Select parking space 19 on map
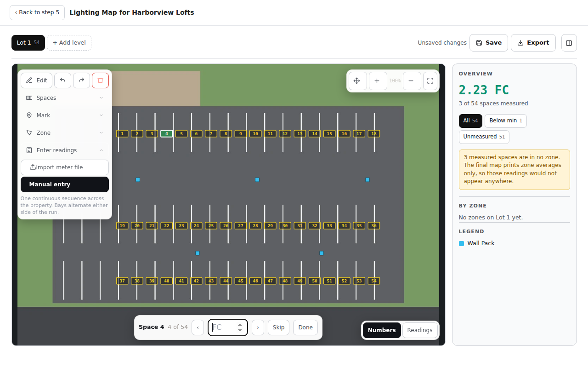This screenshot has height=368, width=588. [122, 226]
